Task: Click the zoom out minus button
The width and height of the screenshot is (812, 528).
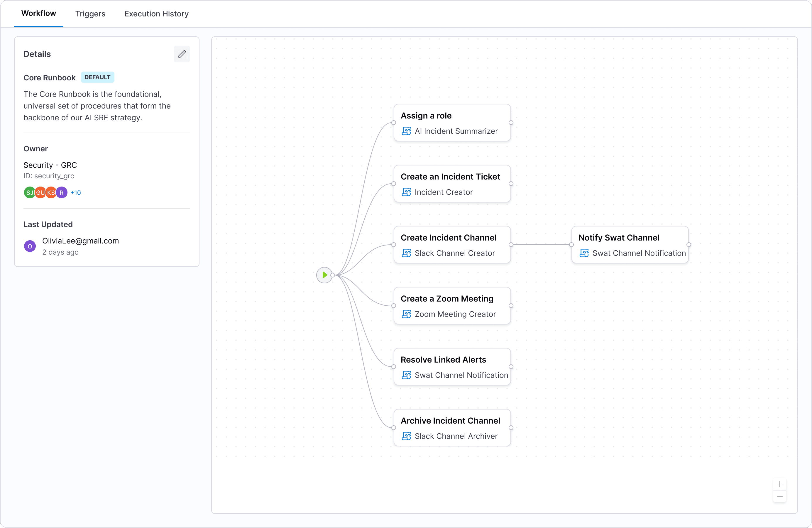Action: (x=780, y=496)
